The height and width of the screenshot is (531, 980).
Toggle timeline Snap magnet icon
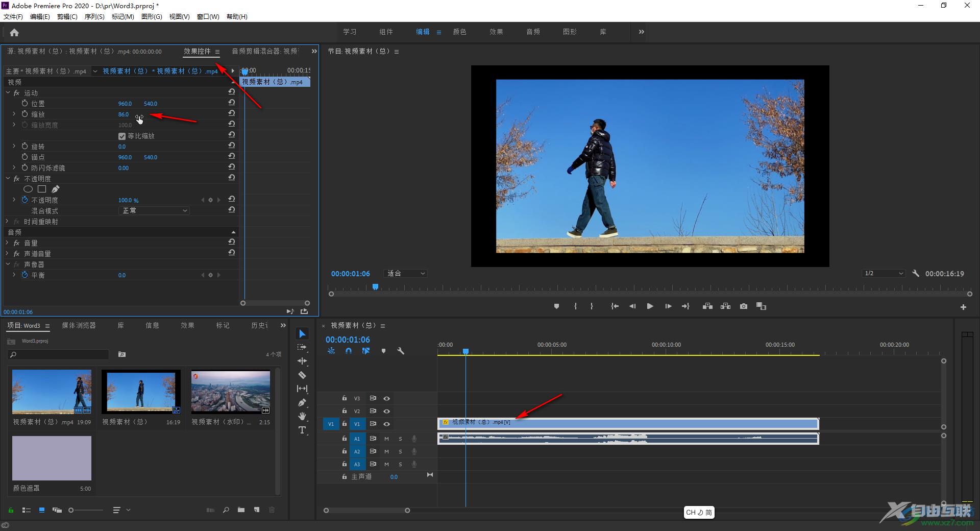349,351
